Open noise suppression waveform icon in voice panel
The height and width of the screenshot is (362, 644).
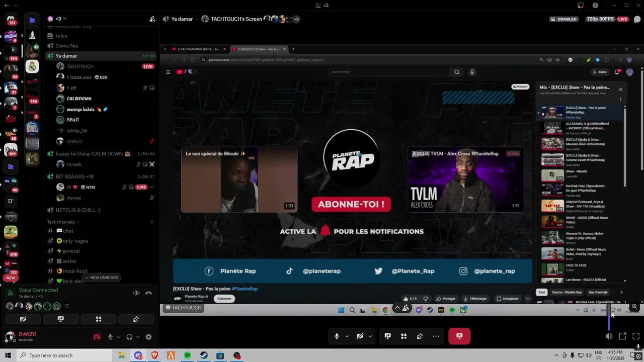pyautogui.click(x=136, y=293)
